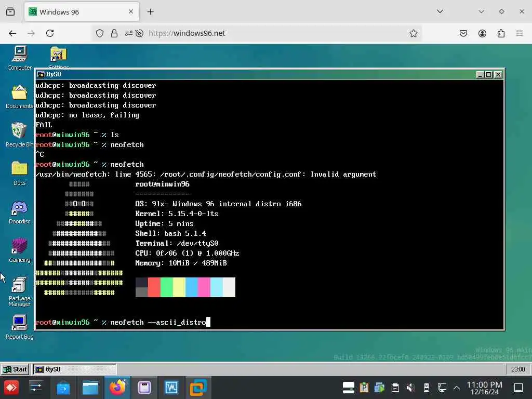Click the terminal command prompt line

(123, 322)
